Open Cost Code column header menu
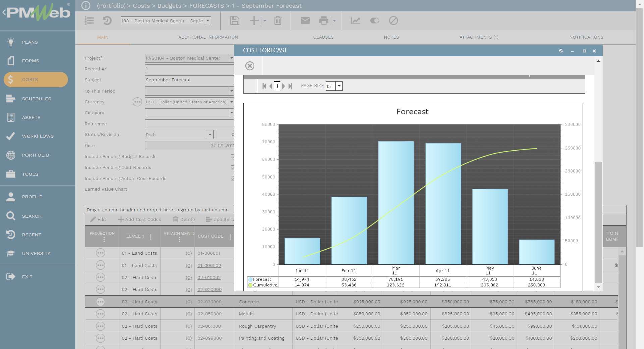This screenshot has height=349, width=644. coord(230,237)
